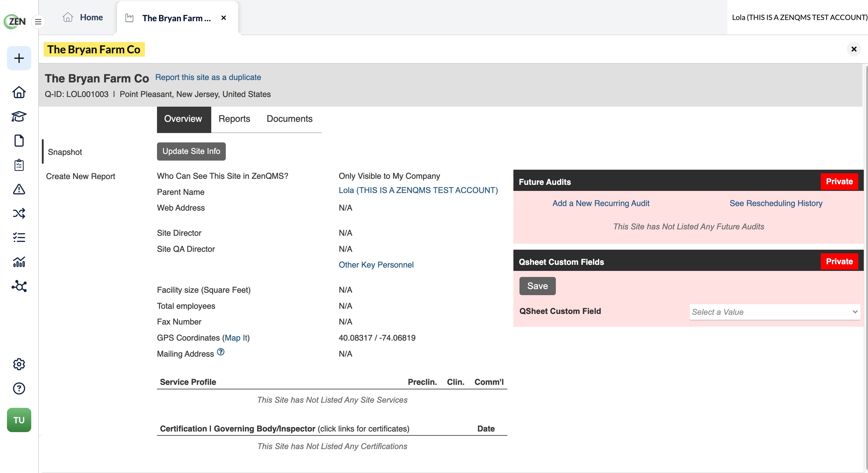Open the training graduation cap icon
868x473 pixels.
click(x=19, y=117)
